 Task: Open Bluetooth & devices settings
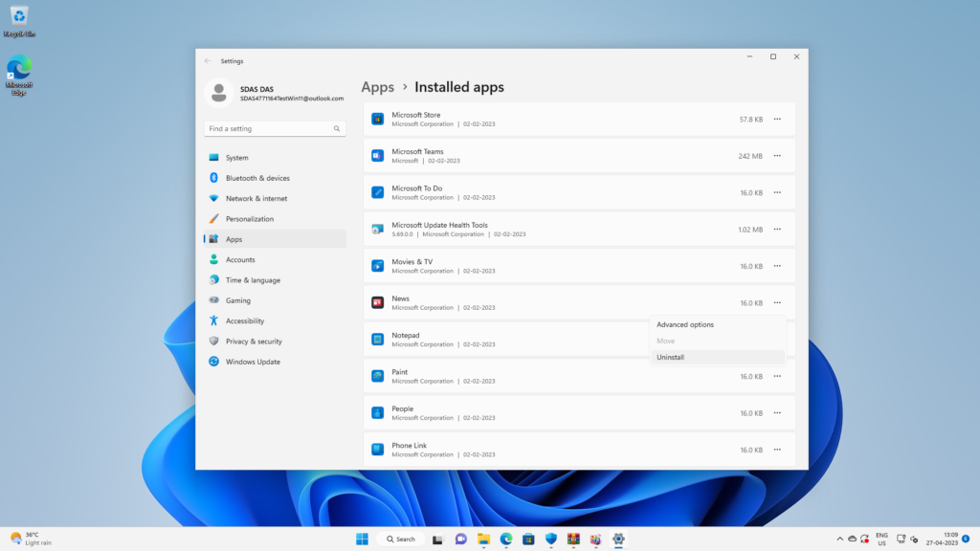(x=275, y=178)
